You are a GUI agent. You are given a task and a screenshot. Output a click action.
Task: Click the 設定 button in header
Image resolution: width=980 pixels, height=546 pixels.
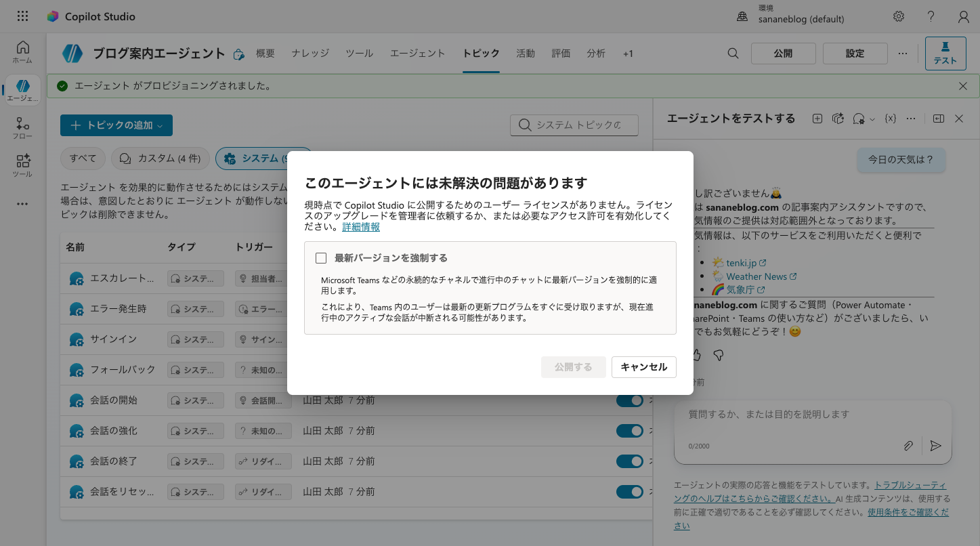pyautogui.click(x=855, y=54)
